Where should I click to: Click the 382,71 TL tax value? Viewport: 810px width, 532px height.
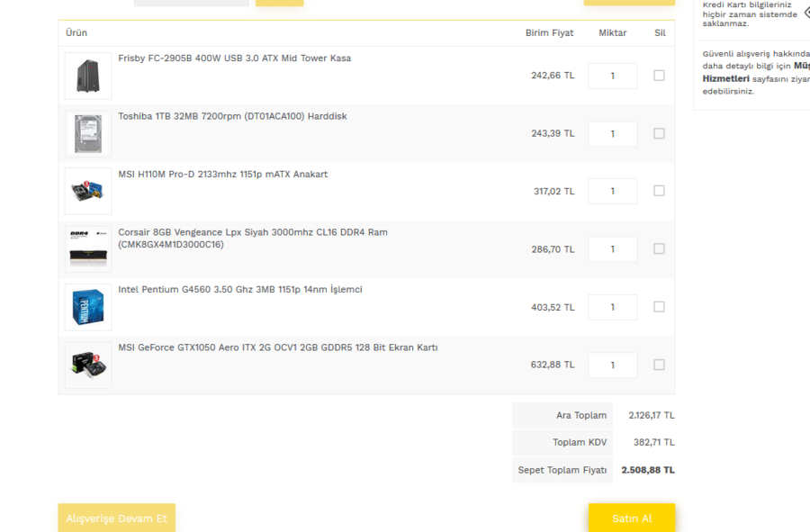click(654, 442)
